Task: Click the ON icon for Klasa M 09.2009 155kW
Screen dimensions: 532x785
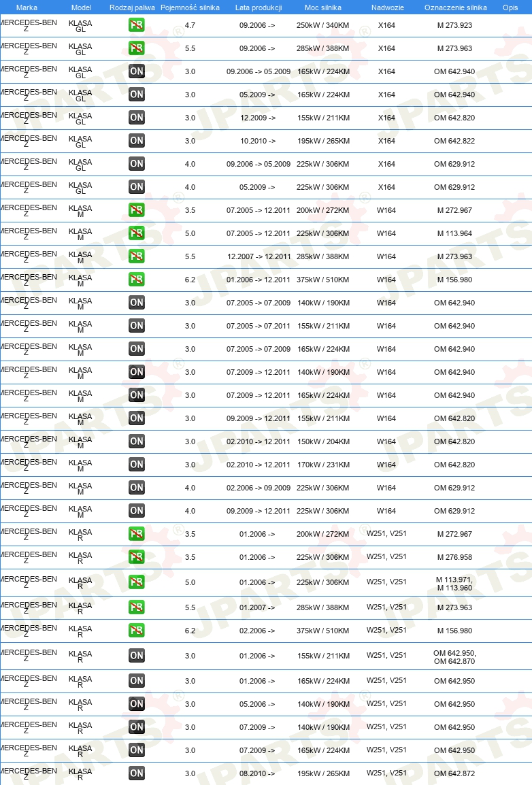Action: [x=136, y=418]
